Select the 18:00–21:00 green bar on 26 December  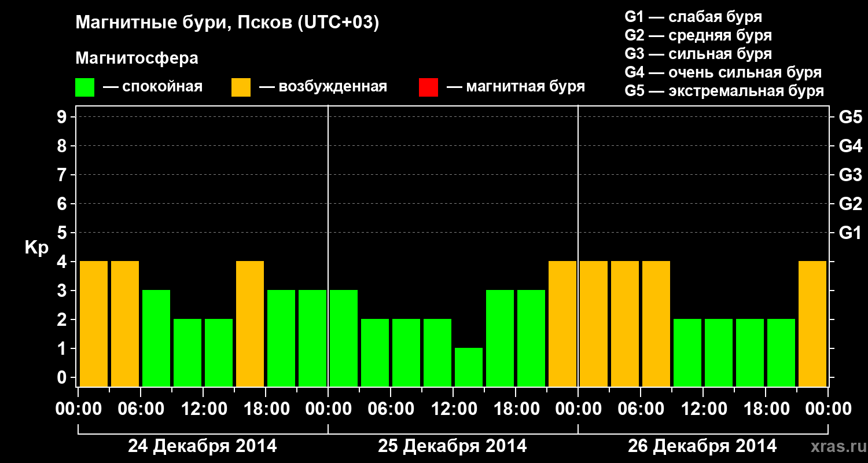pyautogui.click(x=781, y=352)
